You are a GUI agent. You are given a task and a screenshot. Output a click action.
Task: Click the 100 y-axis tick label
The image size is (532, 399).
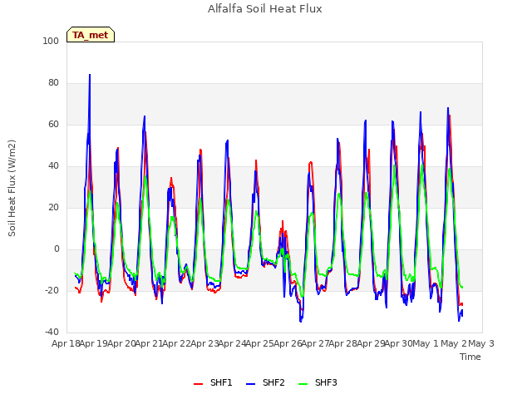[x=51, y=41]
